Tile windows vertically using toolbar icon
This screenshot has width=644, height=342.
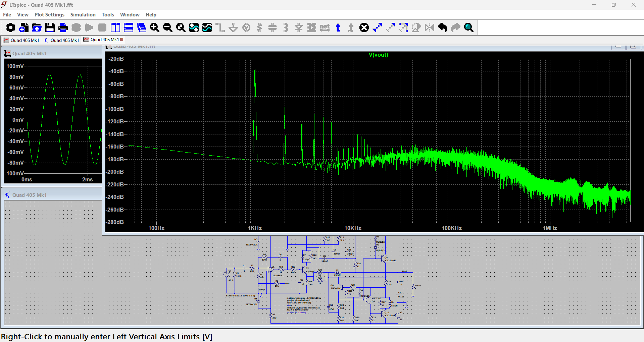coord(115,27)
